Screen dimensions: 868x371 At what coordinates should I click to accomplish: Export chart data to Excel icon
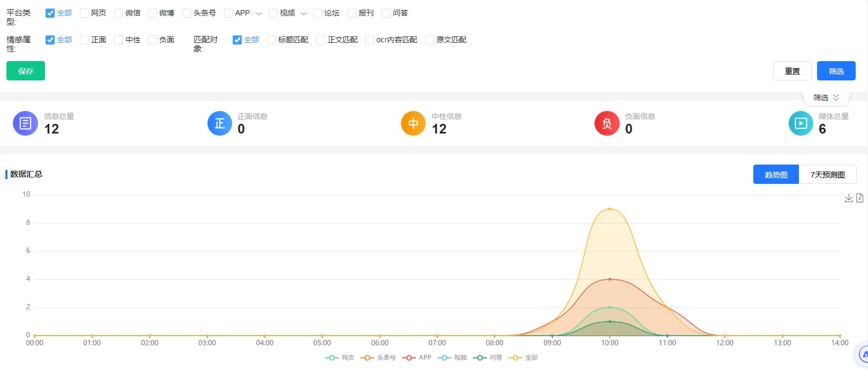pyautogui.click(x=859, y=198)
